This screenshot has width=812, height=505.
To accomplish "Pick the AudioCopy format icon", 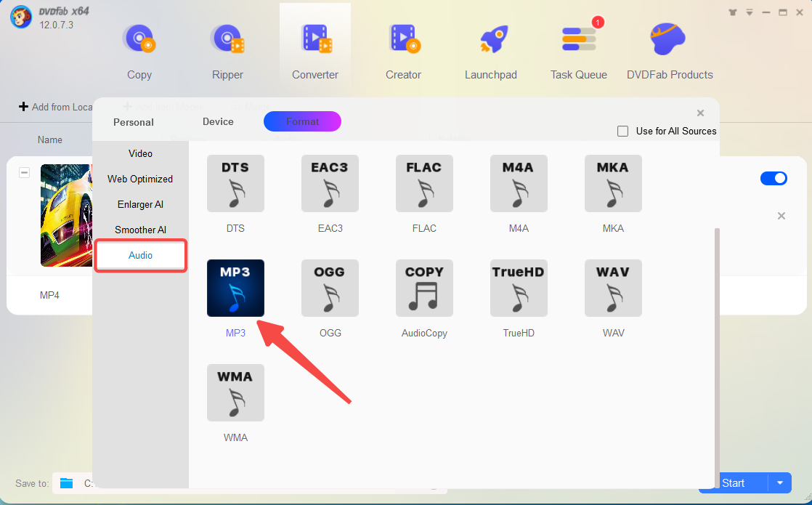I will (x=424, y=288).
